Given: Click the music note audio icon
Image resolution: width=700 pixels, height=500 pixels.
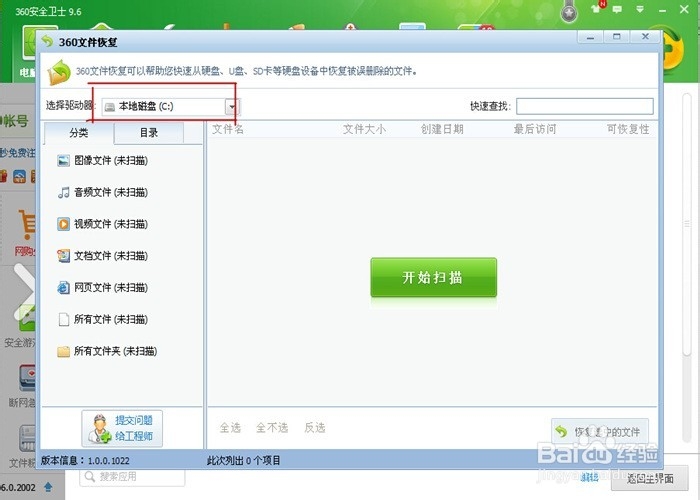Looking at the screenshot, I should tap(63, 192).
